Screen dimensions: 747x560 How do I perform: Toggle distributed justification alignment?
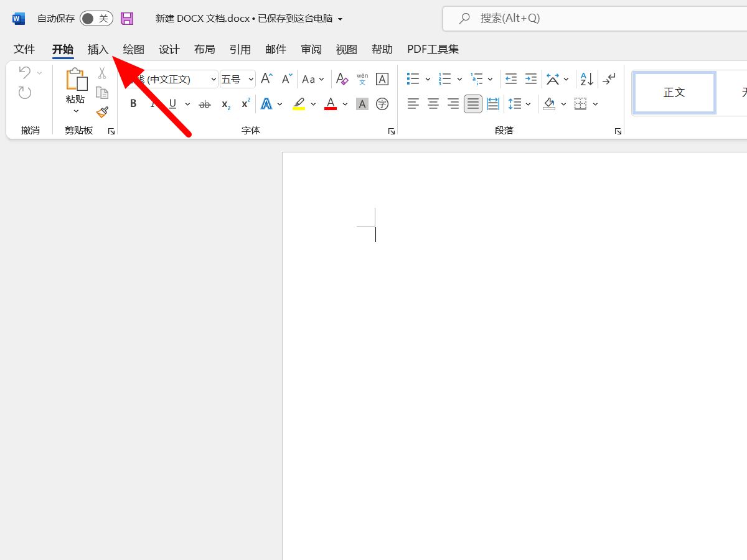[x=492, y=103]
